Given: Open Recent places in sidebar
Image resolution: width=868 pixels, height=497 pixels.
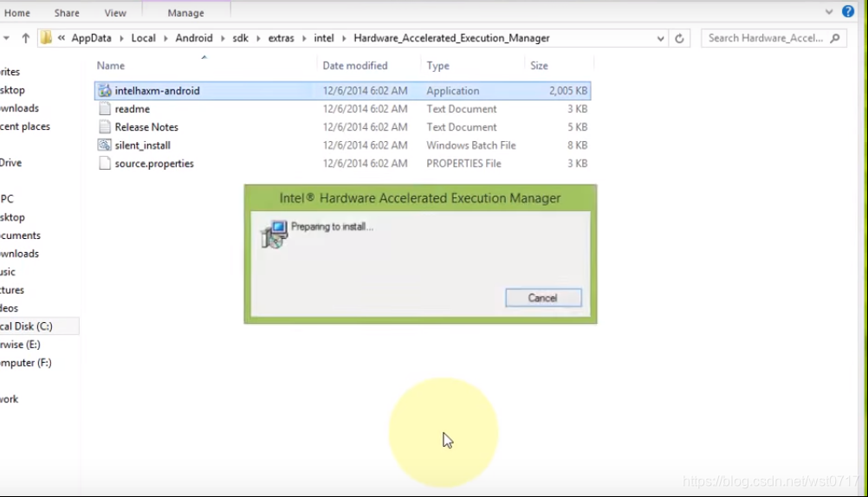Looking at the screenshot, I should [25, 126].
